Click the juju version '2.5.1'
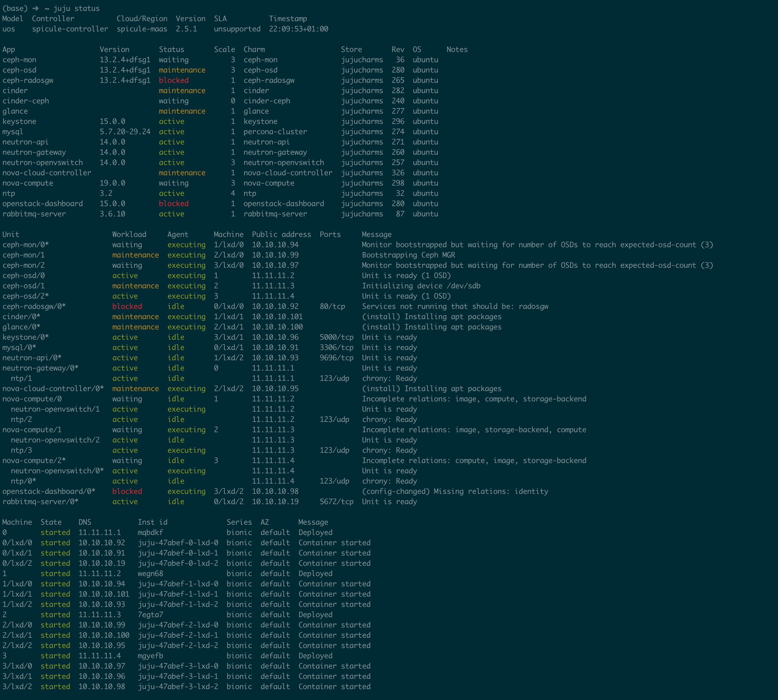Viewport: 778px width, 700px height. coord(186,29)
